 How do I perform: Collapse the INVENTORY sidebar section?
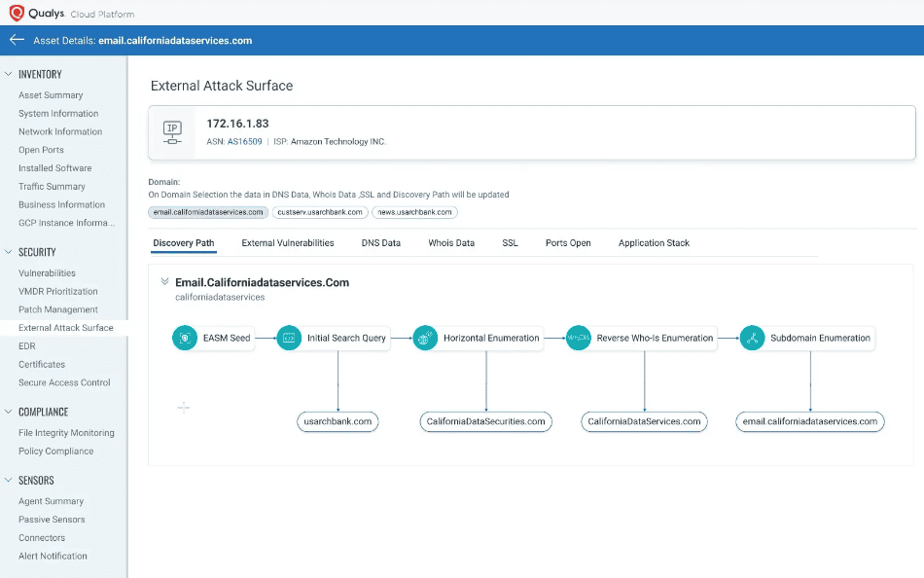click(x=9, y=74)
